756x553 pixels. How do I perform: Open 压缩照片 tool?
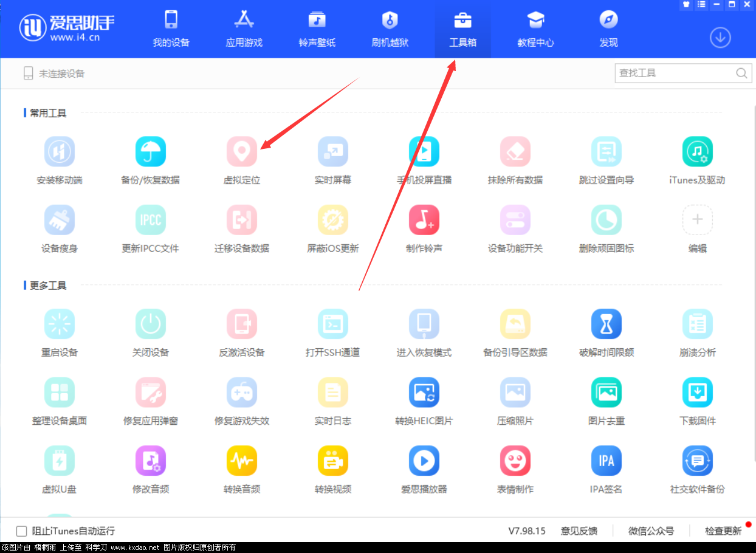(515, 392)
